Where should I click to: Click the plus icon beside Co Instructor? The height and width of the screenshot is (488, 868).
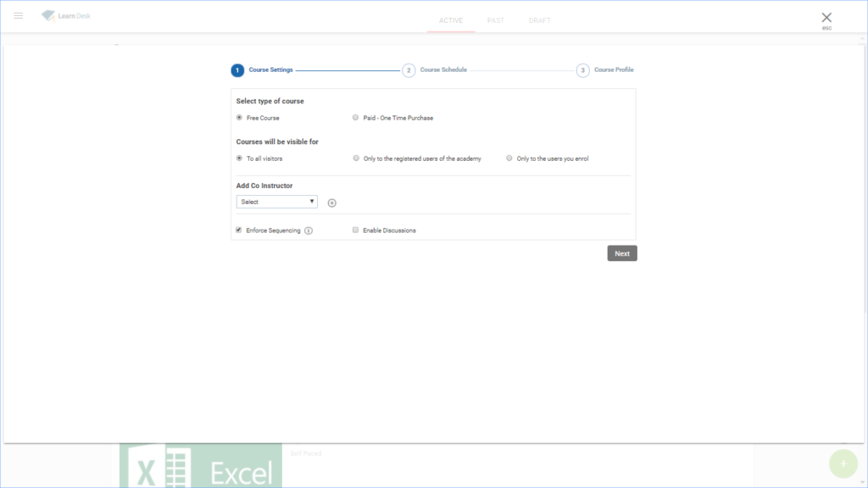click(332, 202)
